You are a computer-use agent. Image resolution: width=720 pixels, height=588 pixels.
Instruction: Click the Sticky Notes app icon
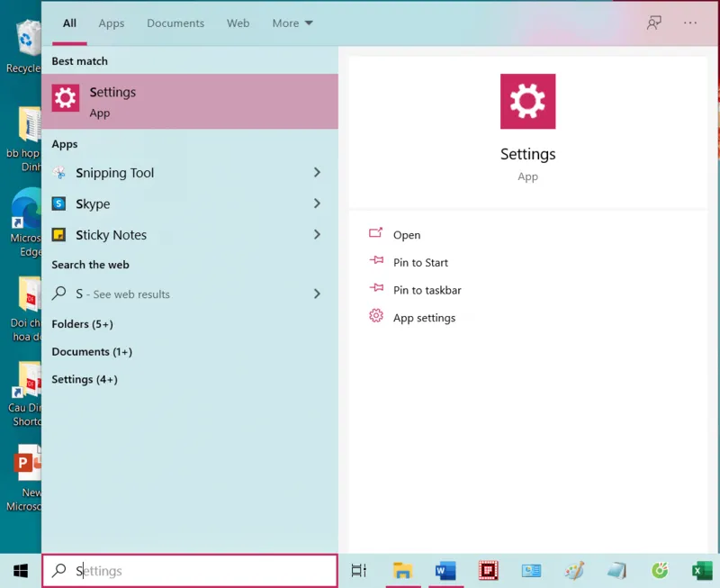click(58, 235)
